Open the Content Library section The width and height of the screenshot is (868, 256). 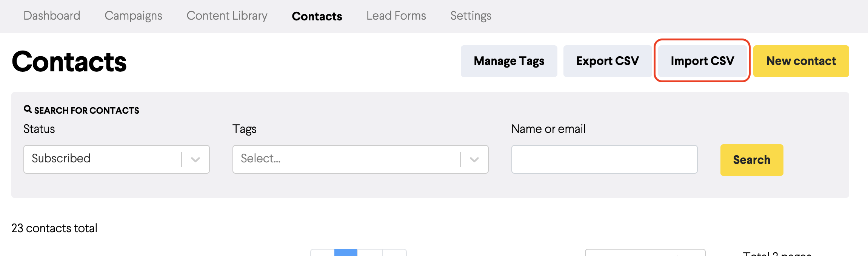click(227, 16)
